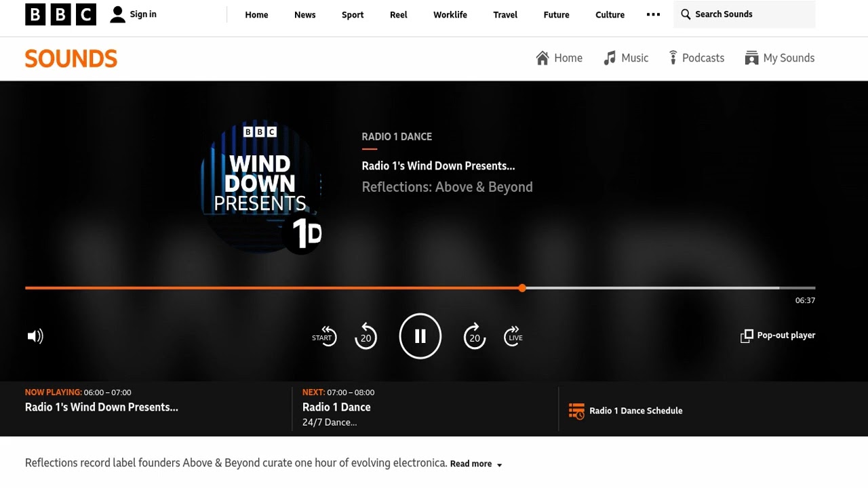Click the Music note icon
The width and height of the screenshot is (868, 488).
pyautogui.click(x=610, y=58)
